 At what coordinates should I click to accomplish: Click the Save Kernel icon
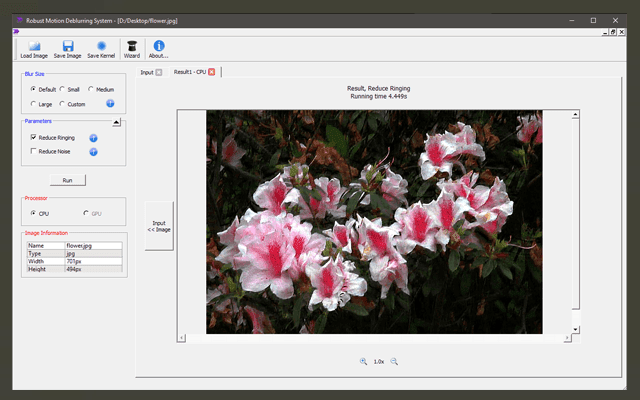tap(101, 46)
